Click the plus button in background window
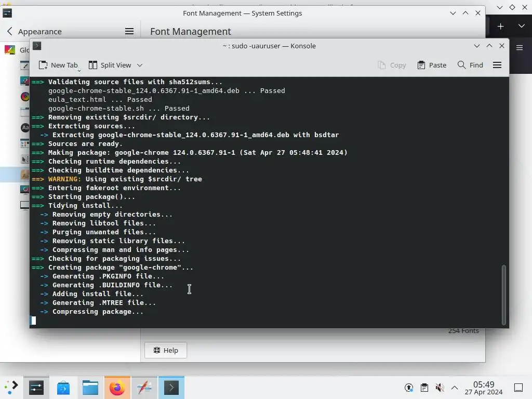The image size is (532, 399). pos(500,26)
